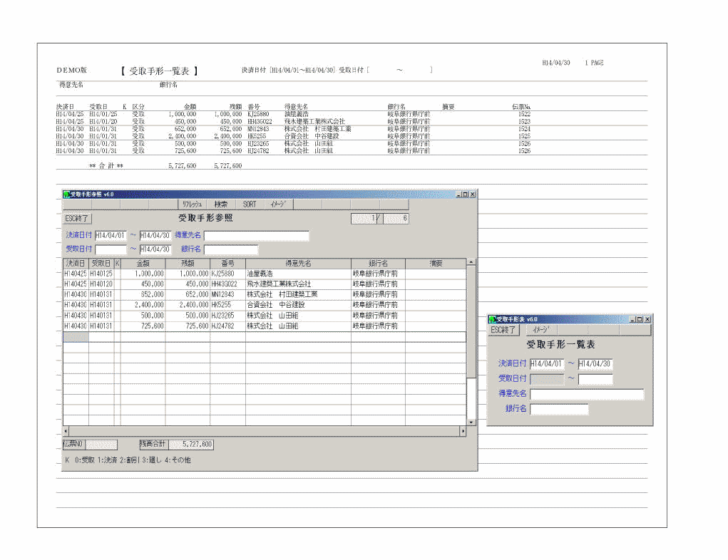Viewport: 728px width, 560px height.
Task: Click the record total field showing 6
Action: (x=396, y=219)
